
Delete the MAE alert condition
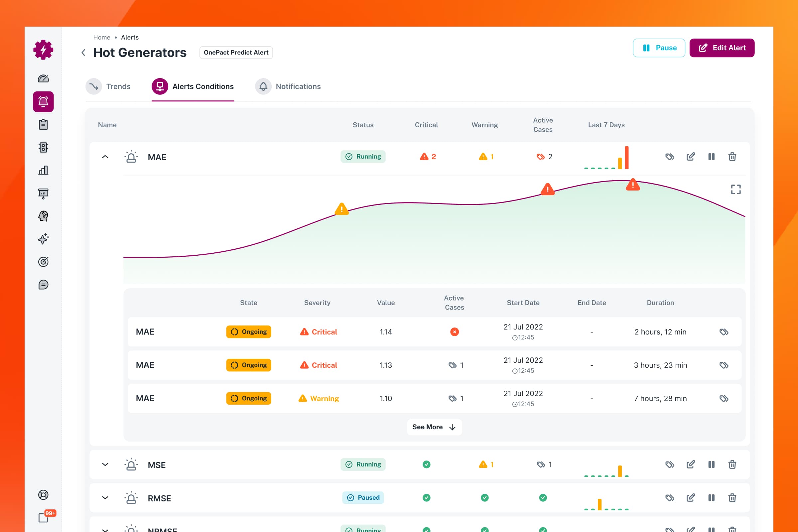pos(732,157)
